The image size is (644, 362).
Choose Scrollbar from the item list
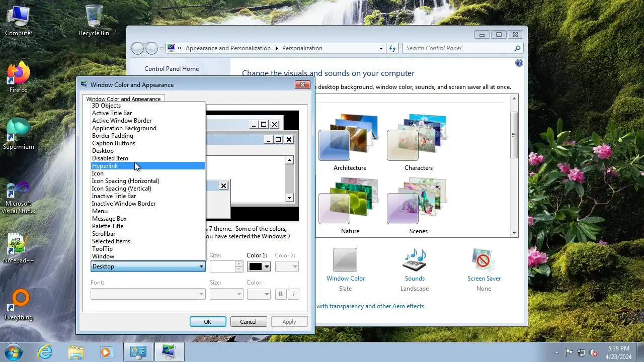148,234
